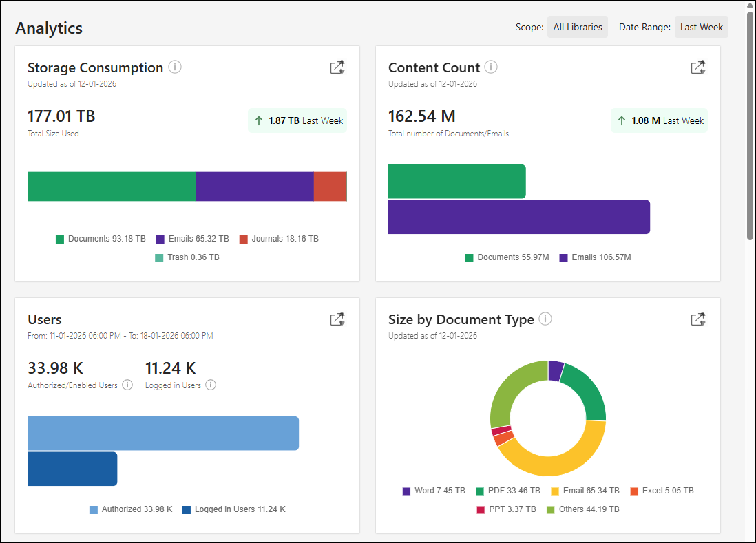The image size is (756, 543).
Task: Click the export icon on Content Count card
Action: (x=698, y=67)
